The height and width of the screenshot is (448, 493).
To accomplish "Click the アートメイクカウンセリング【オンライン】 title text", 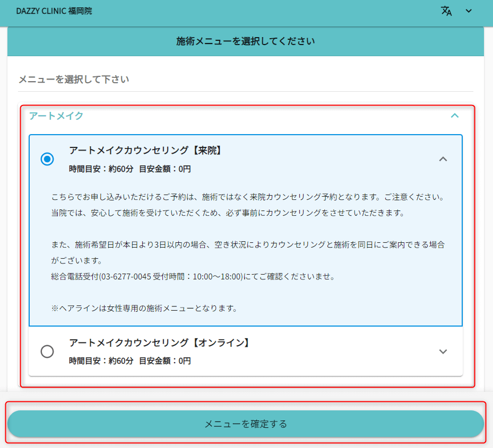I will pos(159,342).
